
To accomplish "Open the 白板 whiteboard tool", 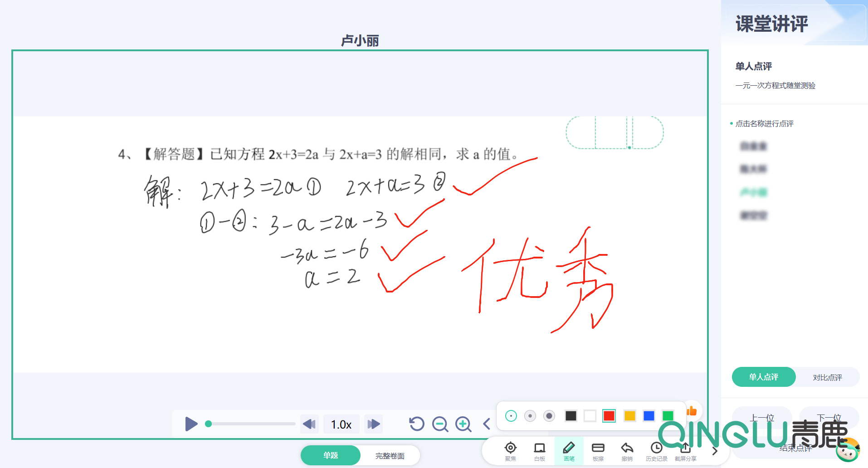I will [x=539, y=450].
